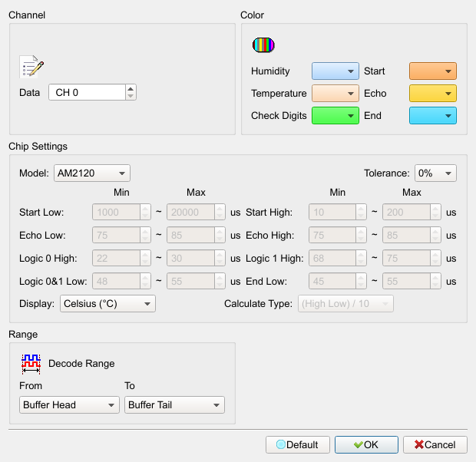The image size is (476, 462).
Task: Click the Default button
Action: 298,444
